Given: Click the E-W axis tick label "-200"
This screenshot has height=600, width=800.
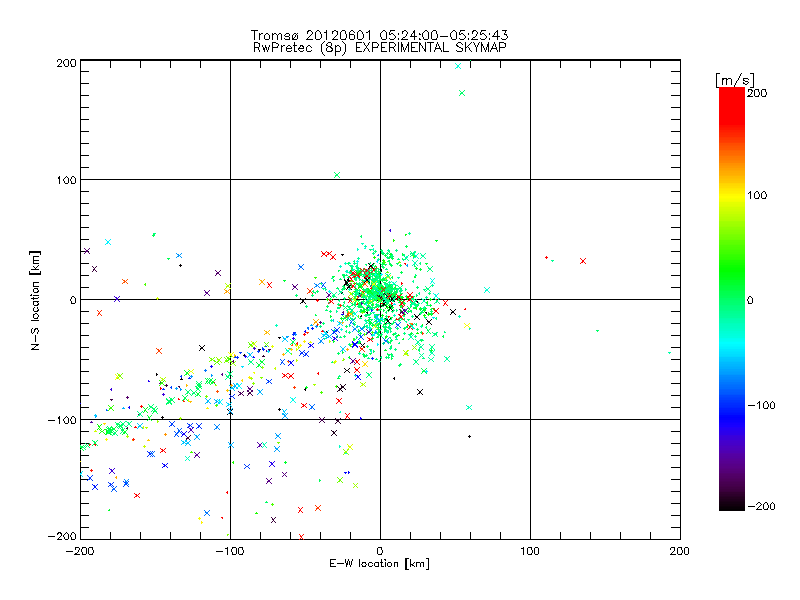Looking at the screenshot, I should tap(80, 551).
